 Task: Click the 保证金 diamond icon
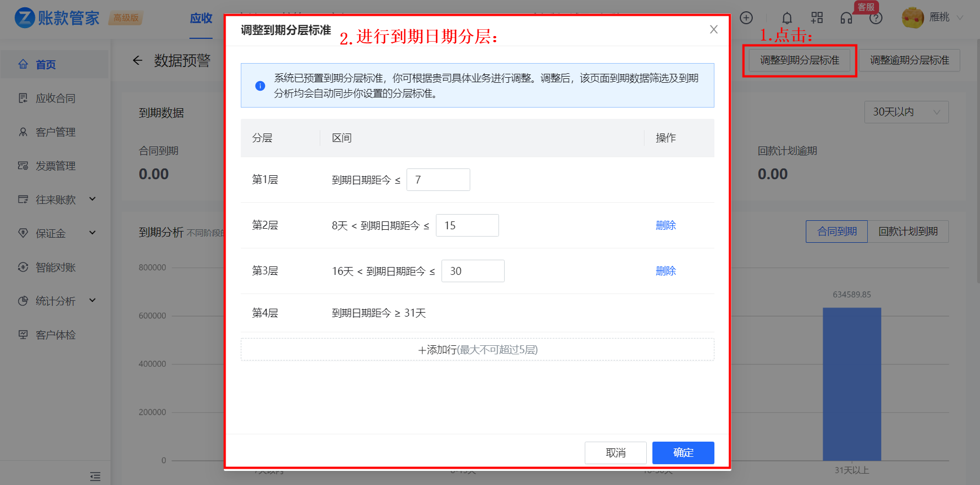23,233
